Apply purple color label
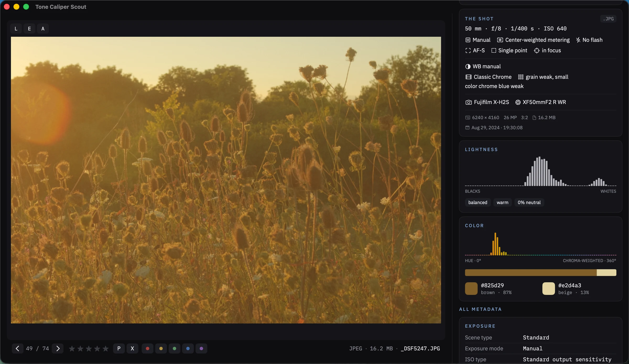This screenshot has height=364, width=629. click(201, 348)
